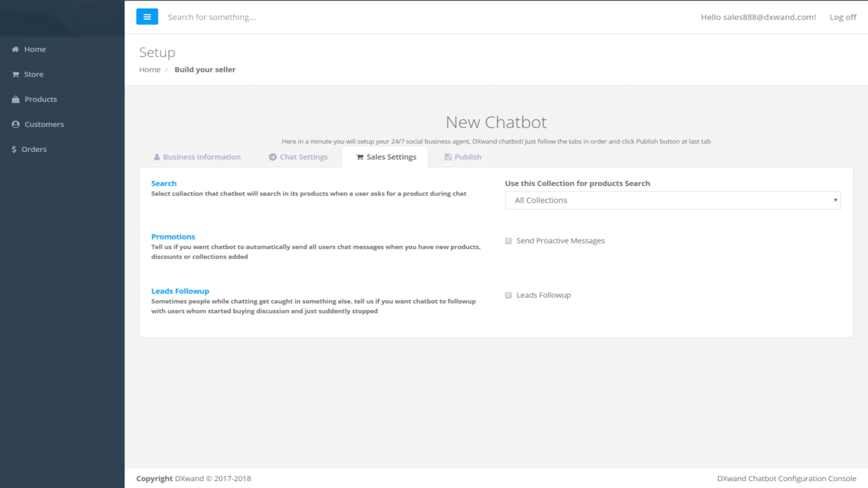The width and height of the screenshot is (868, 488).
Task: Click the Orders dollar sign icon
Action: point(14,150)
